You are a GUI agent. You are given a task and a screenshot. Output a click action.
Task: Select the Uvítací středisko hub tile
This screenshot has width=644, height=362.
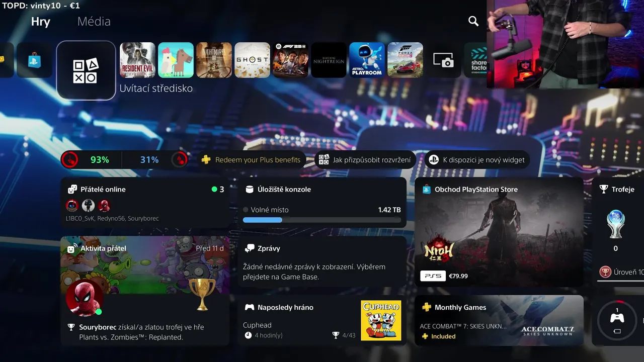point(86,70)
